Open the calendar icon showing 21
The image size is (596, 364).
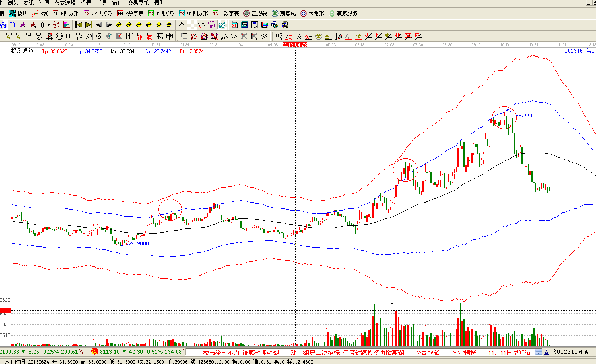tap(235, 25)
